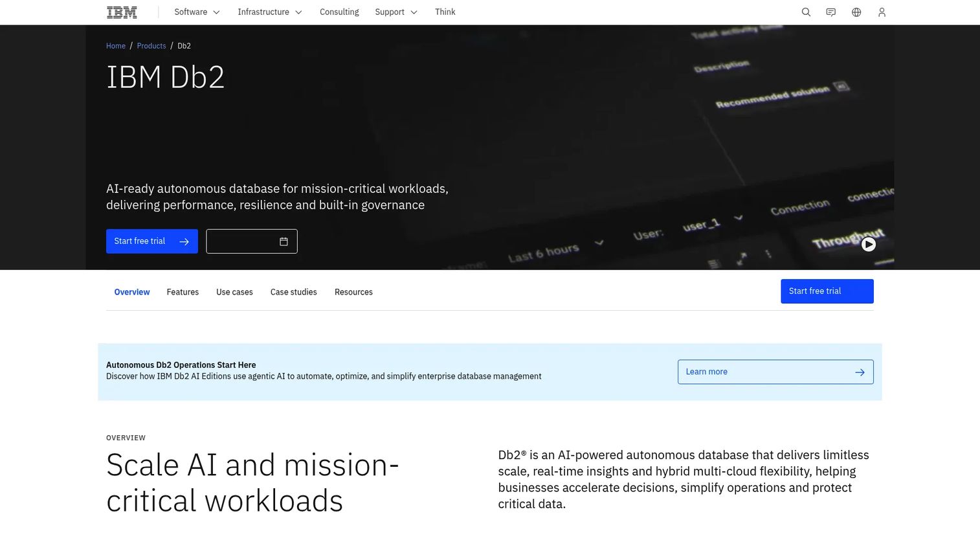Click the globe region selector icon
The width and height of the screenshot is (980, 551).
(856, 12)
